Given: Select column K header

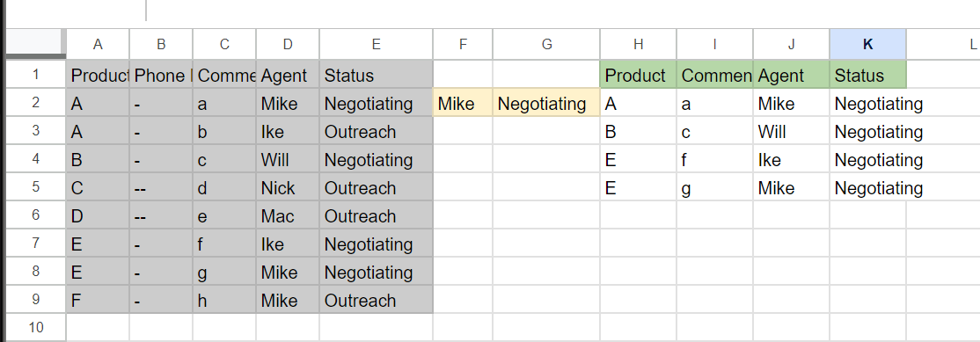Looking at the screenshot, I should coord(867,44).
